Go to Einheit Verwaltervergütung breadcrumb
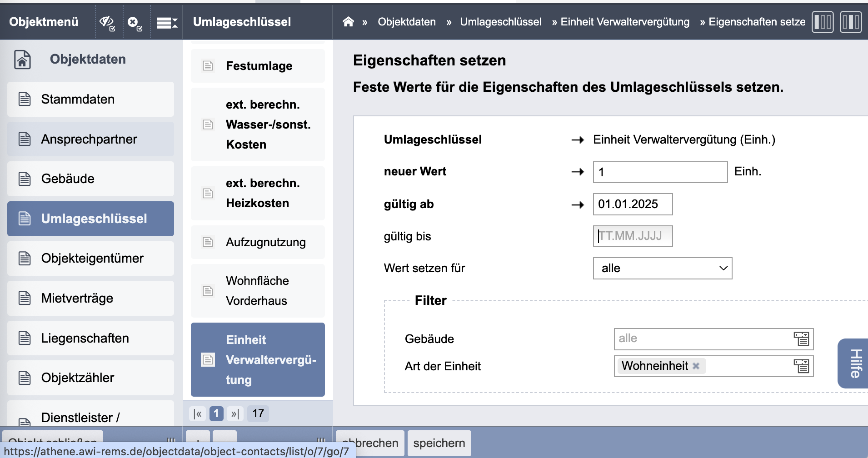This screenshot has height=458, width=868. tap(625, 22)
